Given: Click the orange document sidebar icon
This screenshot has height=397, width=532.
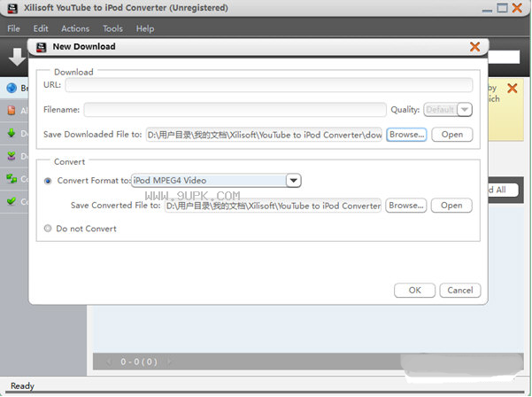Looking at the screenshot, I should 12,110.
